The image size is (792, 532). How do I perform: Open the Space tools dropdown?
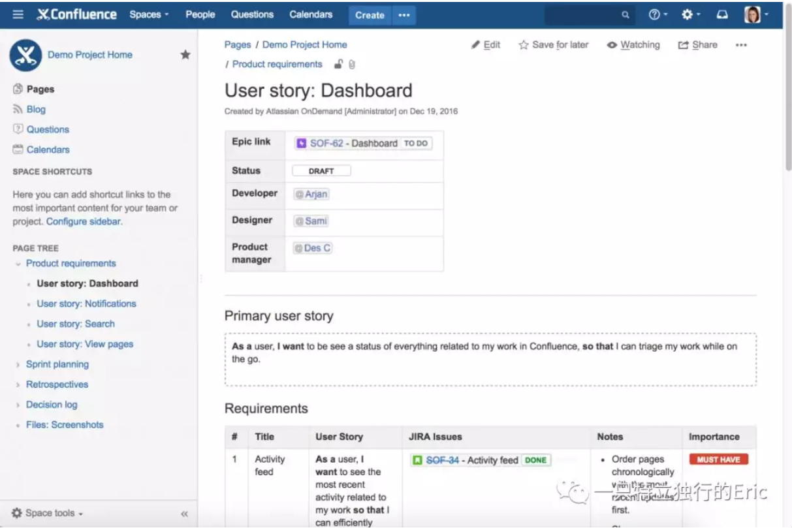48,513
